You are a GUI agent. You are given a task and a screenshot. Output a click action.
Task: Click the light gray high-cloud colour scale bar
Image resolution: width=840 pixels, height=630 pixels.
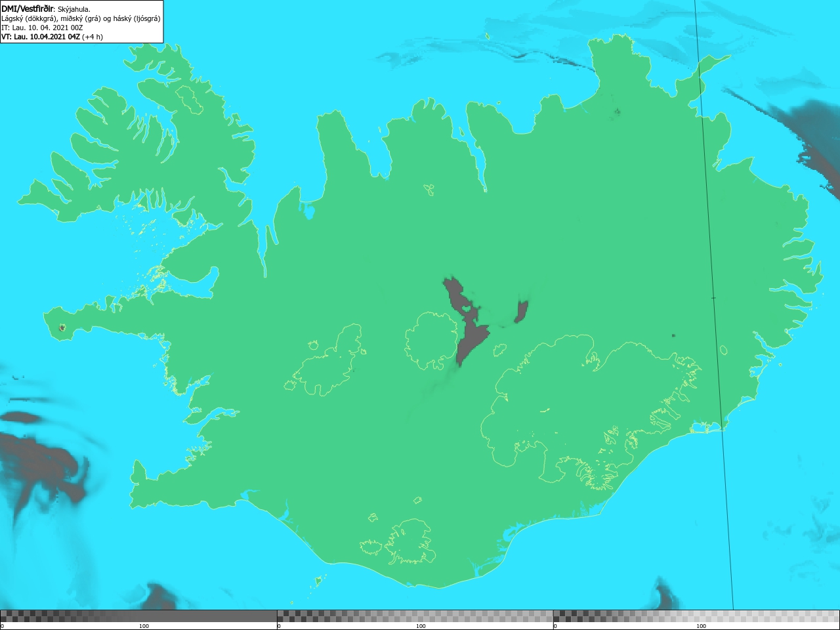696,616
